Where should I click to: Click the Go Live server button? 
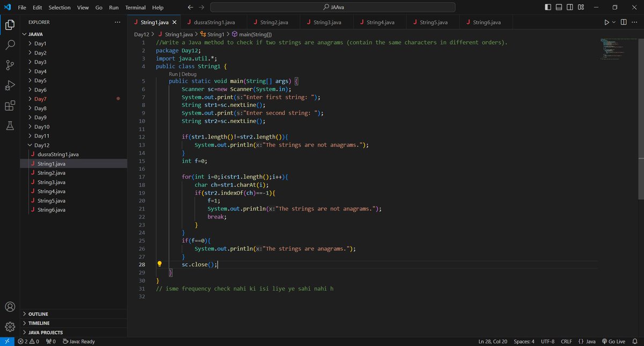[613, 341]
